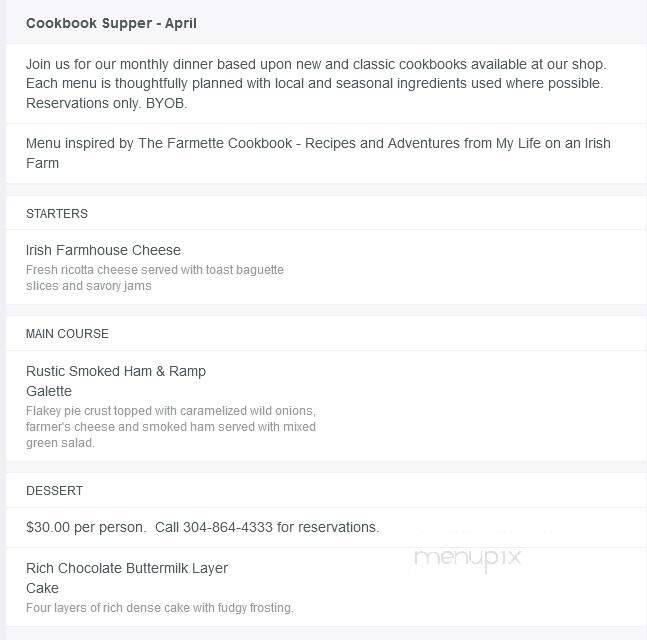Click the flakey pie crust description text
The height and width of the screenshot is (640, 647).
[171, 427]
